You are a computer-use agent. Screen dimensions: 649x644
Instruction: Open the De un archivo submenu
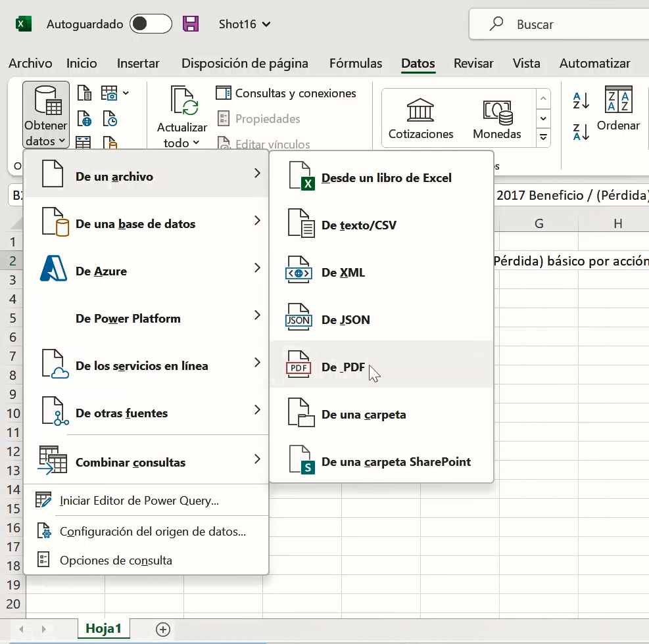115,175
